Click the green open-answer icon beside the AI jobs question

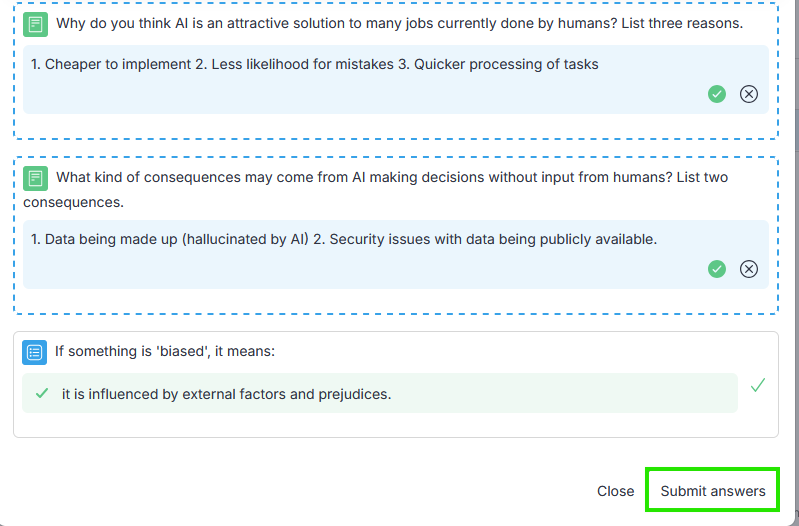35,23
